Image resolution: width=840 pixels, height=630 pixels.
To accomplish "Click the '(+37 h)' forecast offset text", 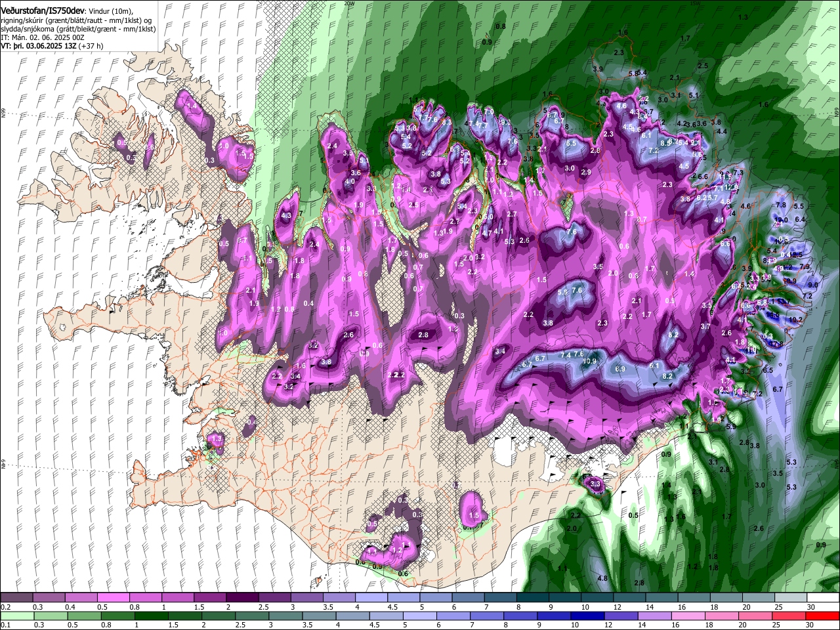I will point(92,47).
